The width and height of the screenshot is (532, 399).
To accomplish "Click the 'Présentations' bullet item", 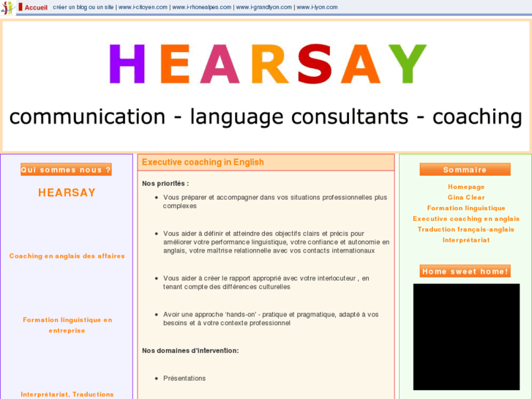I will click(x=184, y=379).
